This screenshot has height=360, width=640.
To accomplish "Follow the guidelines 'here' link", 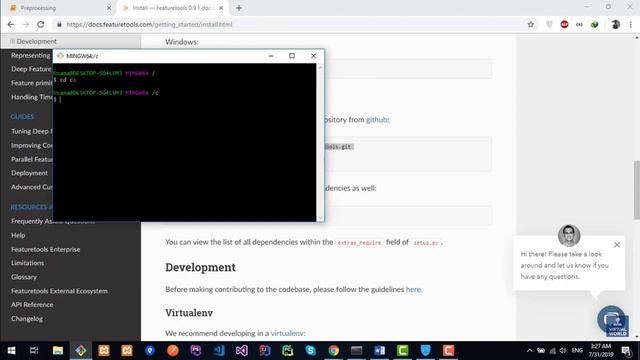I will point(413,289).
